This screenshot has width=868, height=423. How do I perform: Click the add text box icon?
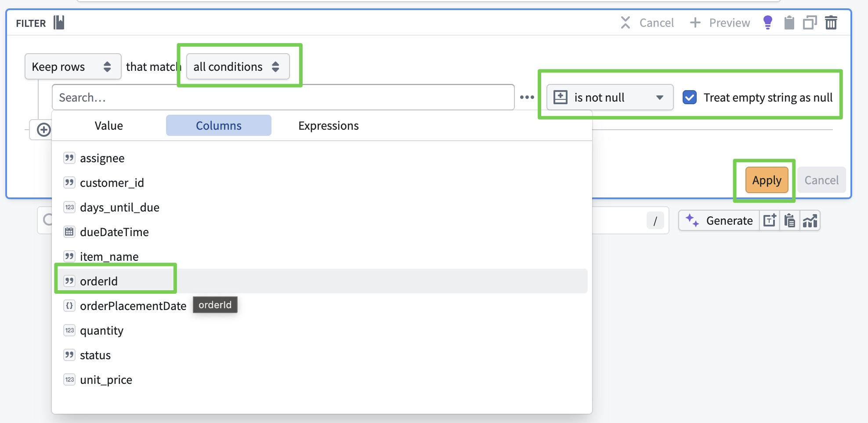(x=770, y=221)
